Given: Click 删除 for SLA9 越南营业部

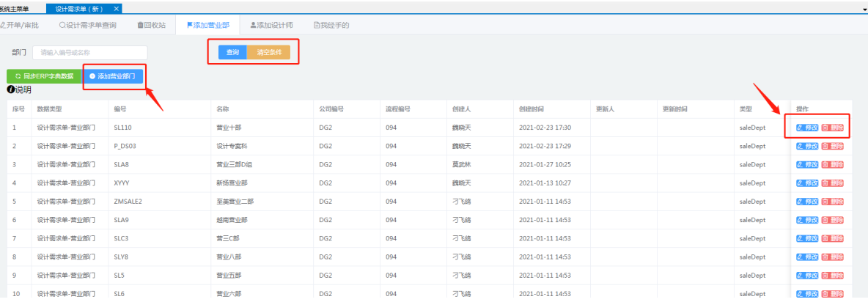Looking at the screenshot, I should pyautogui.click(x=833, y=220).
